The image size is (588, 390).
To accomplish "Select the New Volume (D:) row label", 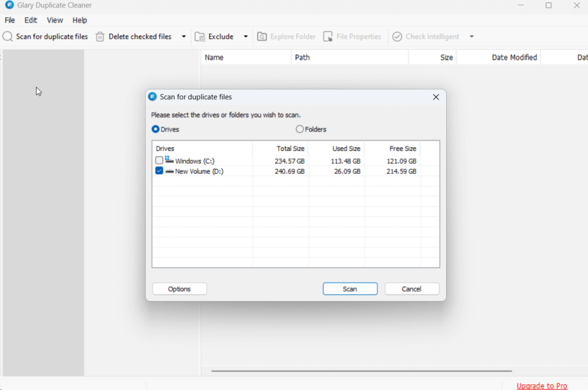I will pos(199,171).
